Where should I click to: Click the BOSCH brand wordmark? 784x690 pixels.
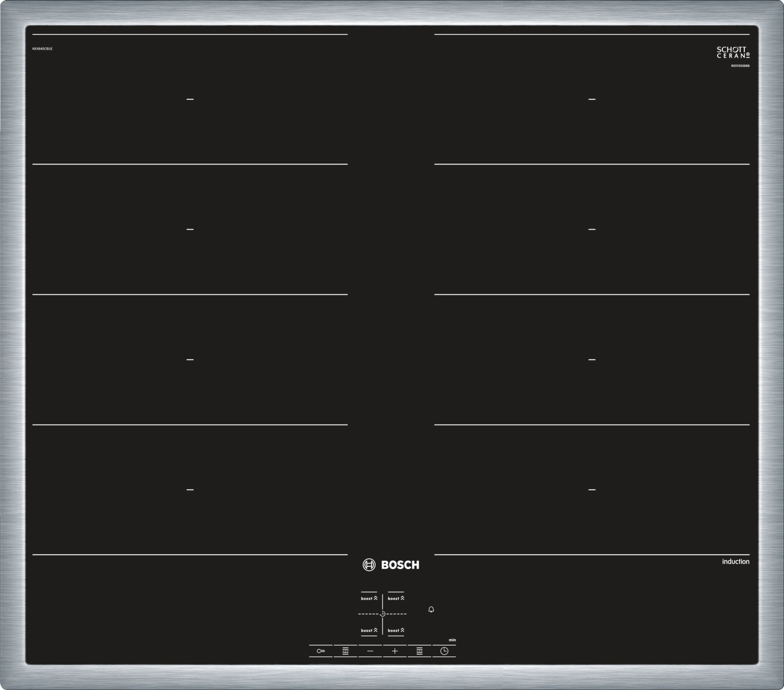pyautogui.click(x=400, y=565)
